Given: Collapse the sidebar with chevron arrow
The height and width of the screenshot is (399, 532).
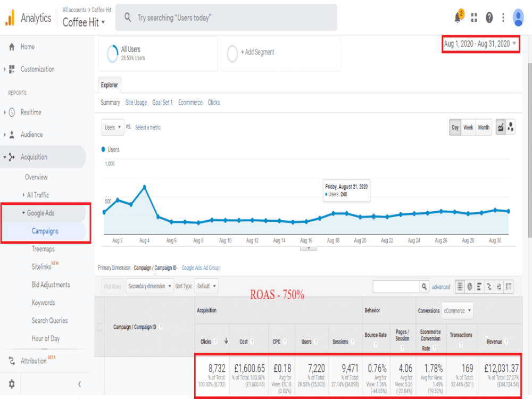Looking at the screenshot, I should pyautogui.click(x=79, y=384).
